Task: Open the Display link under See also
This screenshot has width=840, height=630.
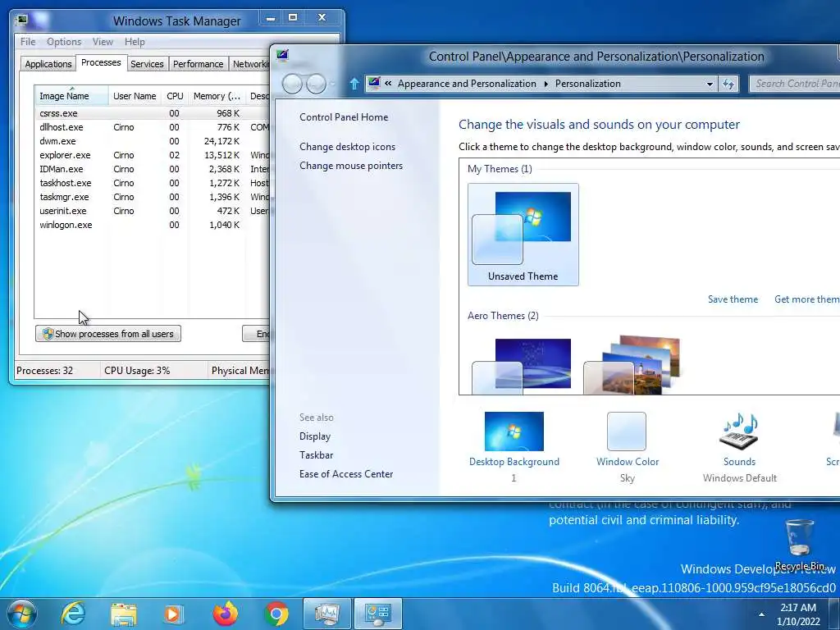Action: 314,436
